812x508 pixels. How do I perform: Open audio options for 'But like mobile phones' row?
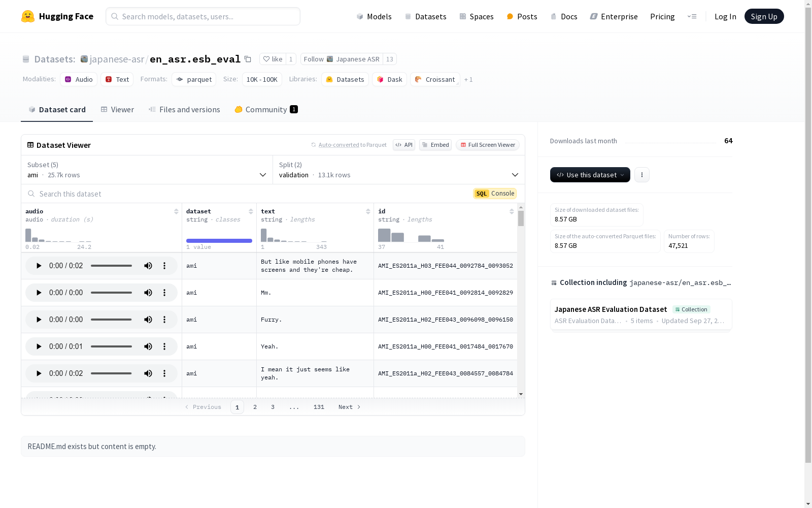tap(164, 266)
